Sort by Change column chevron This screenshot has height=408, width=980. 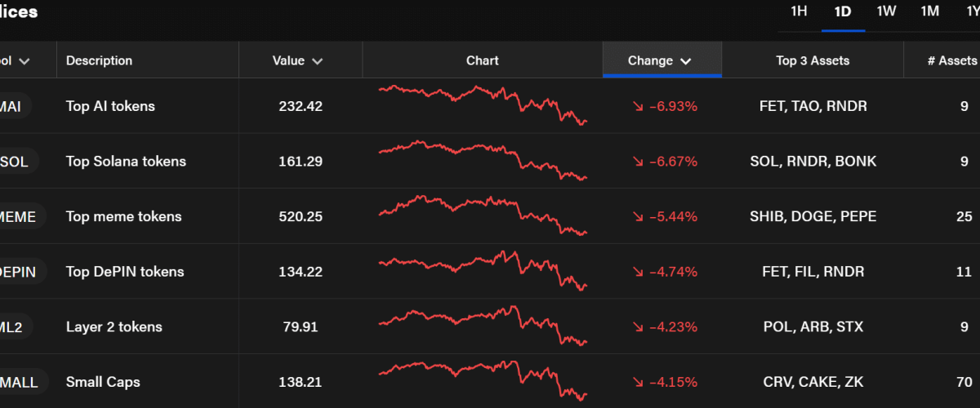(685, 61)
